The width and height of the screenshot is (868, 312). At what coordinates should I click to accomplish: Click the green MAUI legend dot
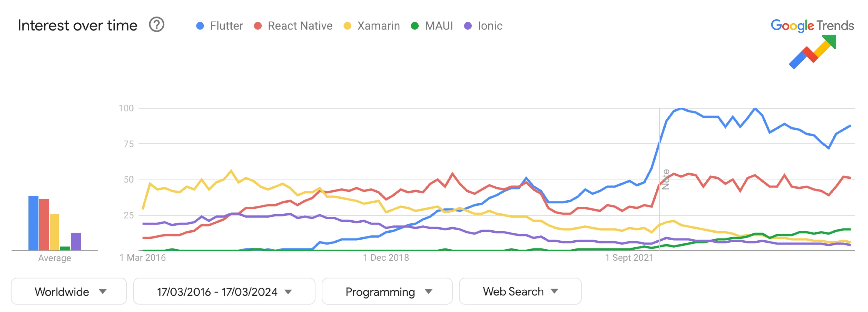click(x=415, y=26)
